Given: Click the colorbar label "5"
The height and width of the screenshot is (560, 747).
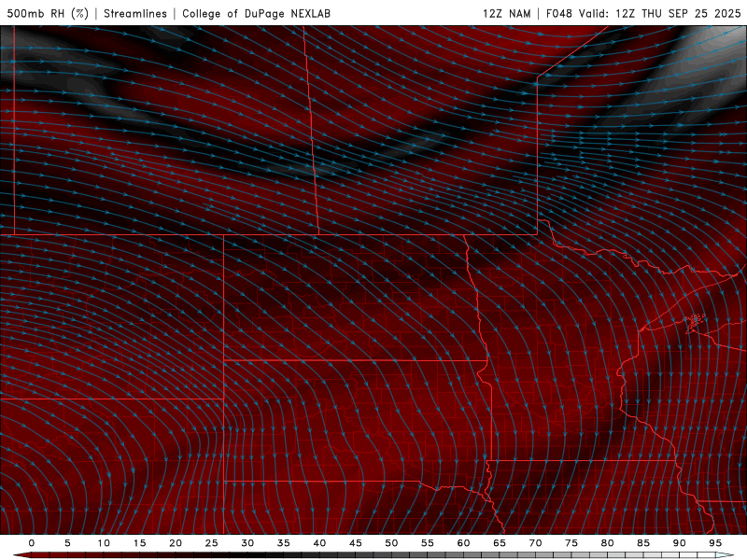Looking at the screenshot, I should (x=67, y=543).
